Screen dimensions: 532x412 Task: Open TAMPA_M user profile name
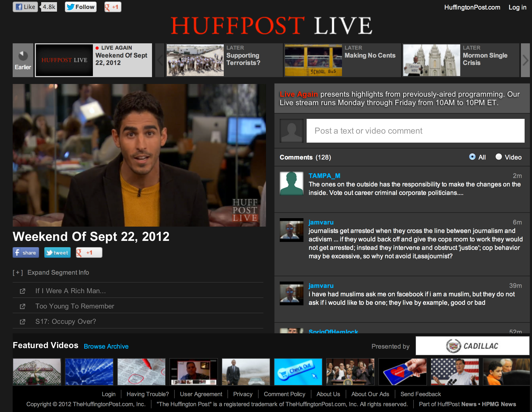[324, 176]
